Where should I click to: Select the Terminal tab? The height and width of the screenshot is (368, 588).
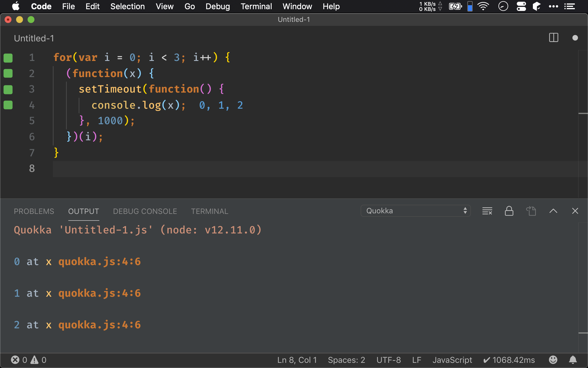[x=209, y=211]
